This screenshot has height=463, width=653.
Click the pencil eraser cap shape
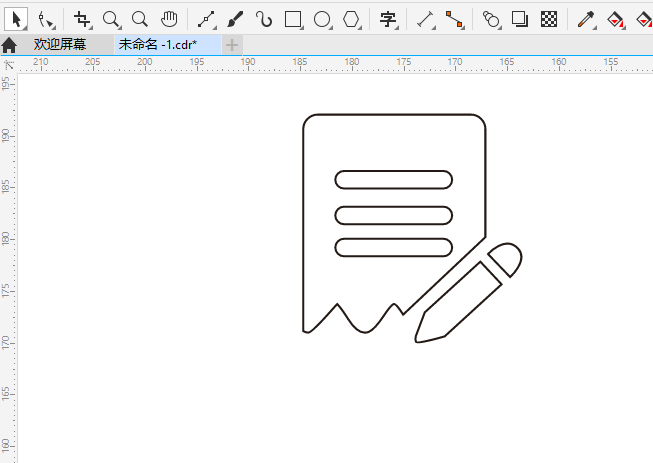click(508, 257)
